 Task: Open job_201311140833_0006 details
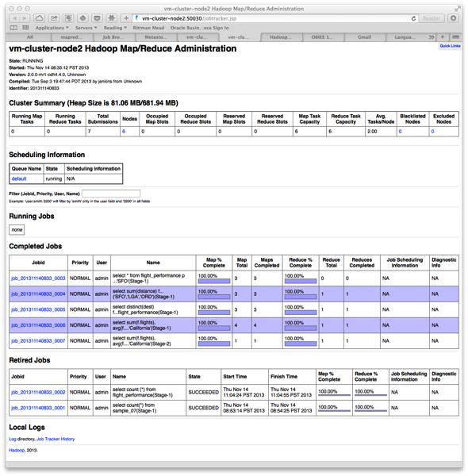click(38, 325)
